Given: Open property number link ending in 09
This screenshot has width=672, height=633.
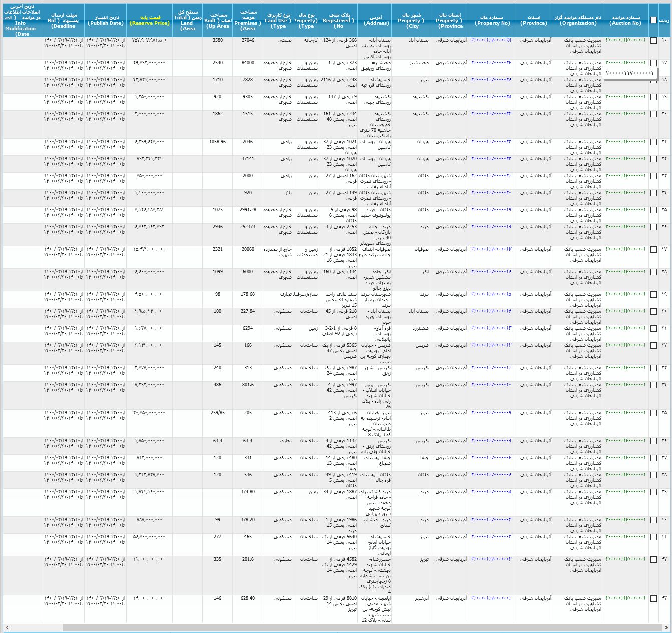Looking at the screenshot, I should [491, 413].
